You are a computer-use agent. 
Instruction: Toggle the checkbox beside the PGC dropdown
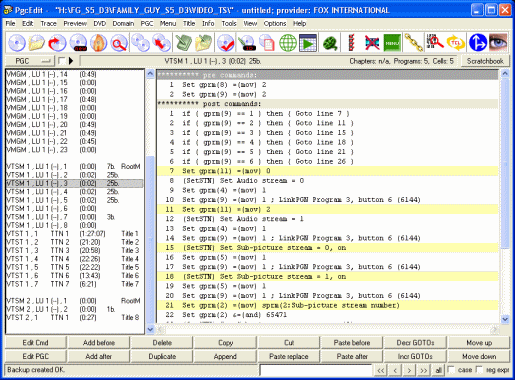pos(62,61)
